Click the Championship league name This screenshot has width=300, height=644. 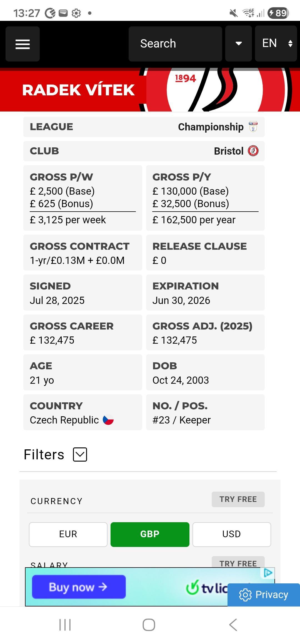(x=211, y=127)
